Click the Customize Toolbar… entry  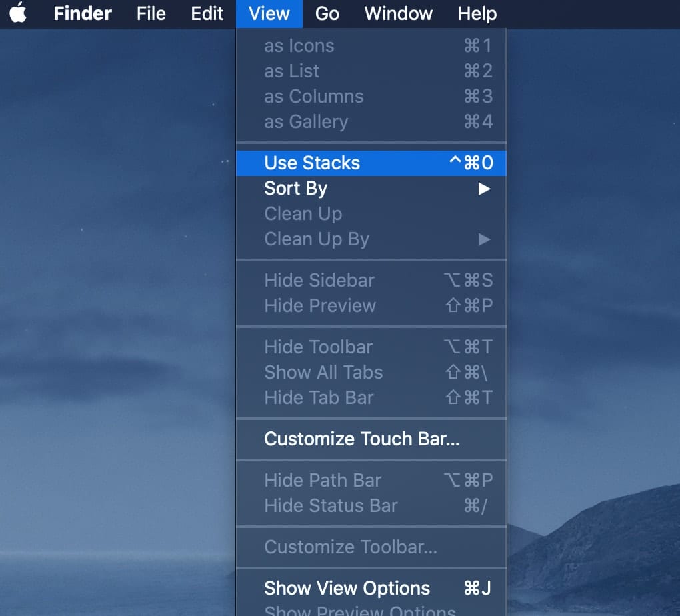click(350, 547)
